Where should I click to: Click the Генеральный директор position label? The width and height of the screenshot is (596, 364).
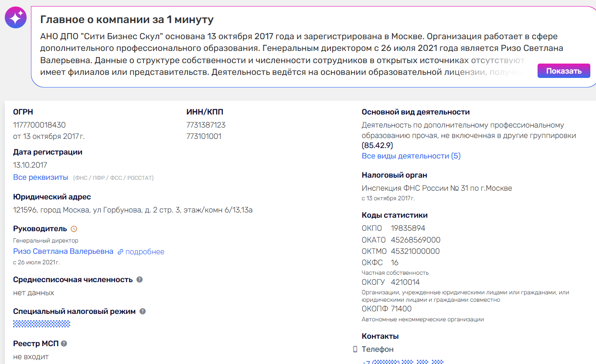[x=46, y=240]
